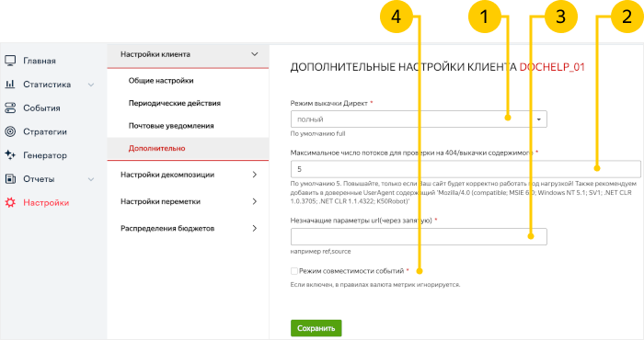
Task: Open the Режим выкачки Директ dropdown
Action: [x=419, y=119]
